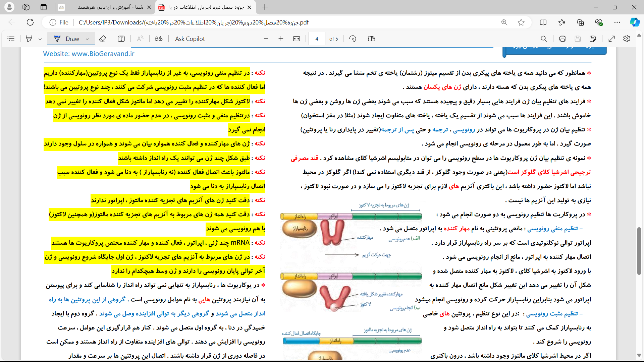Toggle the Page view layout icon

(372, 39)
